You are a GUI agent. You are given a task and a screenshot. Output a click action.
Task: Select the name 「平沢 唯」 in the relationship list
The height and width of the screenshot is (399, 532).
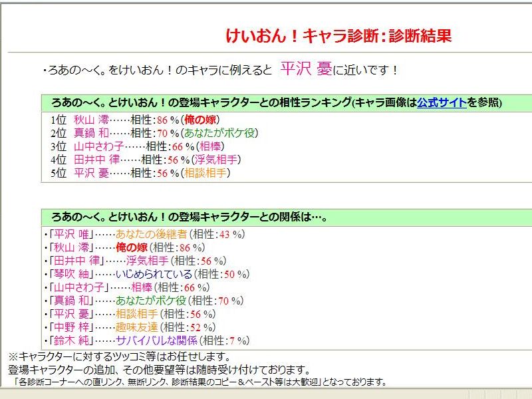coord(71,234)
